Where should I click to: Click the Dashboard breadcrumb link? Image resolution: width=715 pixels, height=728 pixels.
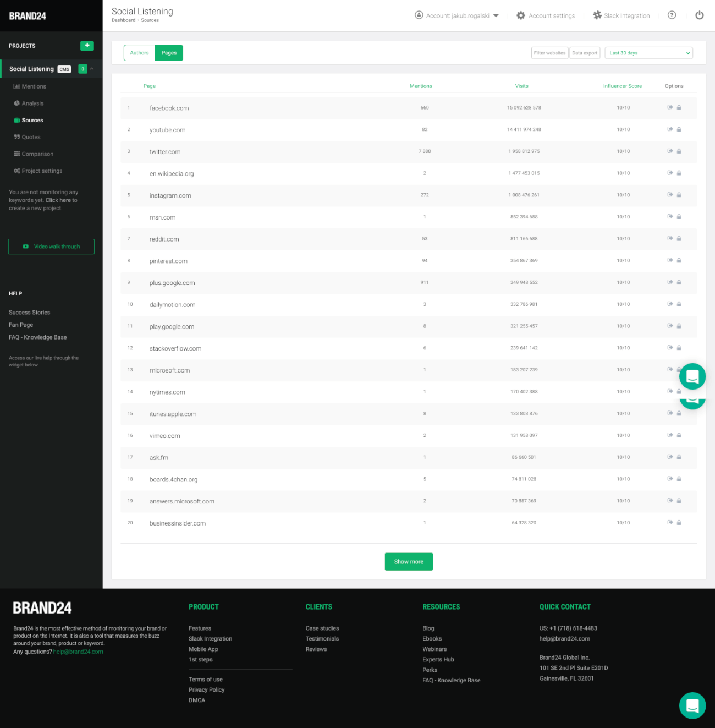coord(123,20)
